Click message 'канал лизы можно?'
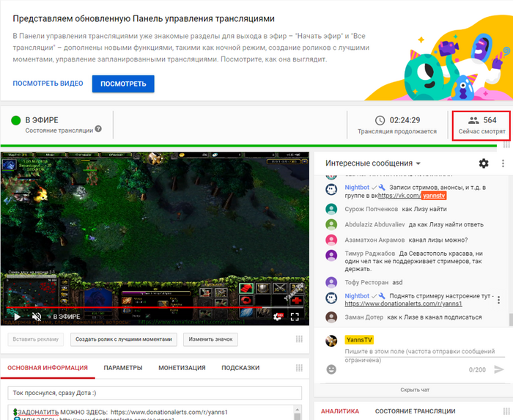 point(438,240)
